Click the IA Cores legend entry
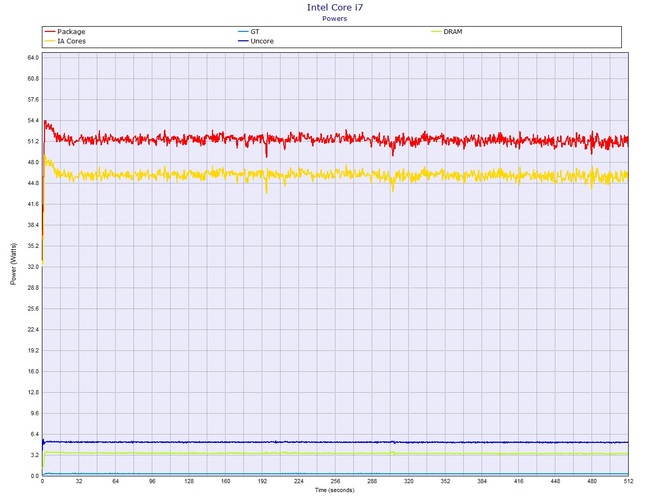 65,41
